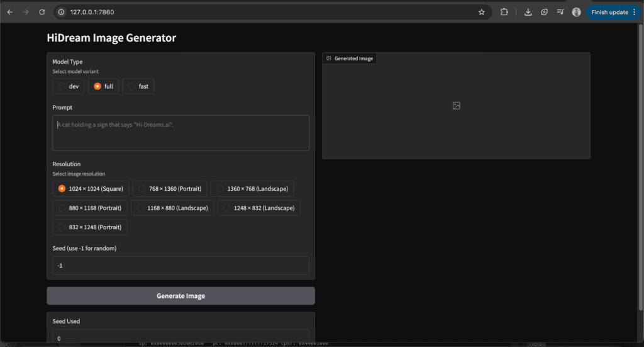Choose 1024 × 1024 (Square) resolution
Viewport: 644px width, 347px height.
[x=91, y=189]
